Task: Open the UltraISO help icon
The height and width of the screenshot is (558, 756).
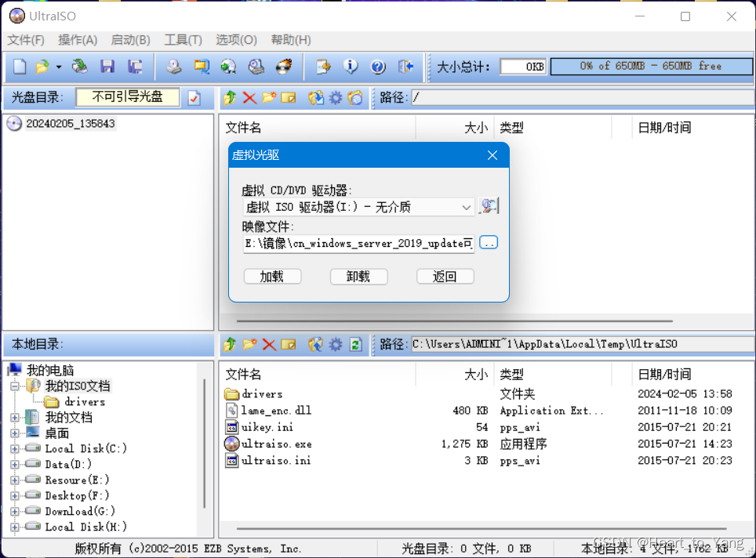Action: (379, 67)
